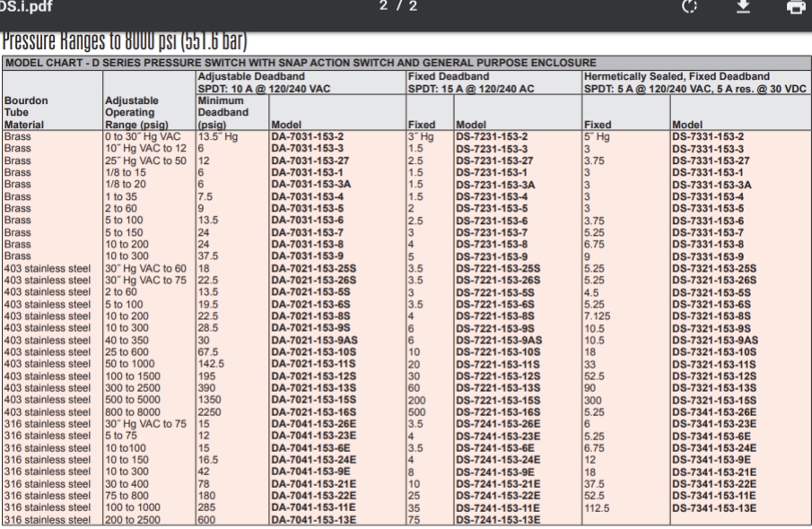This screenshot has height=529, width=812.
Task: Click the Pressure Ranges to 8000 psi heading
Action: click(x=126, y=42)
